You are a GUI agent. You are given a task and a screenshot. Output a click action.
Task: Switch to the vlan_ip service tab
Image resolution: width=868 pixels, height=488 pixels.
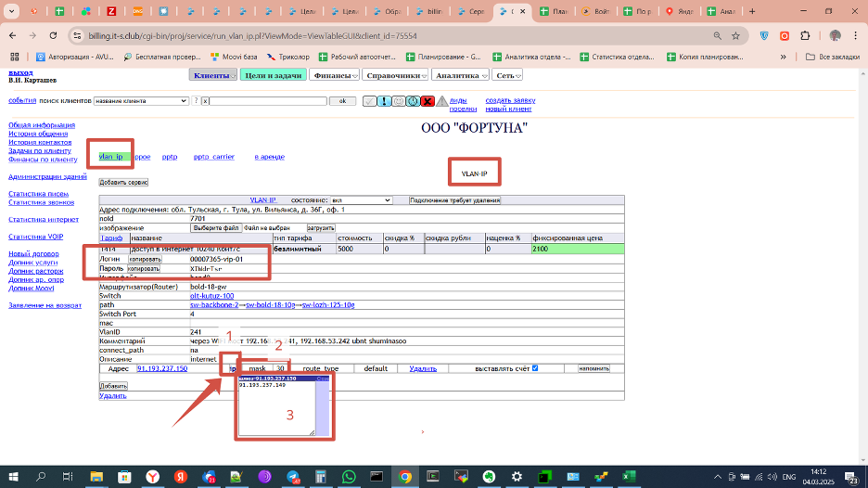pos(110,157)
